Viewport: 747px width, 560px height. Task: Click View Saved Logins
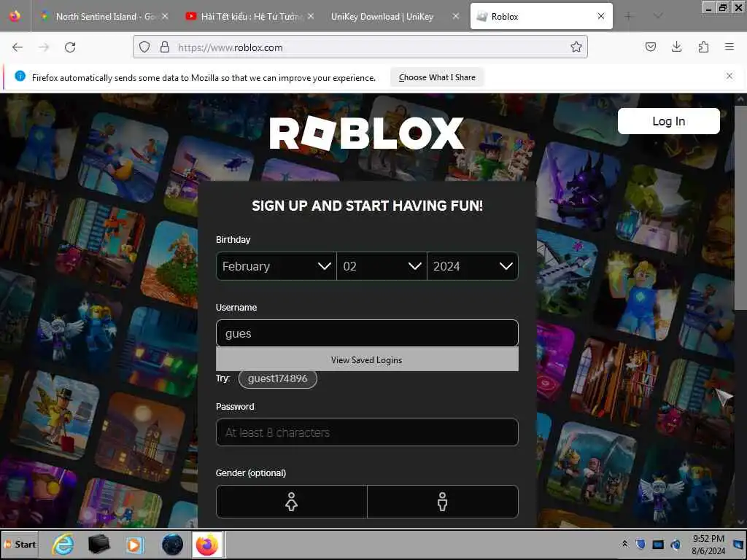(367, 360)
